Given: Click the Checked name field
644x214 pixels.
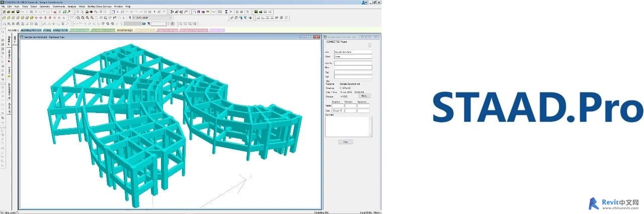Looking at the screenshot, I should click(351, 105).
